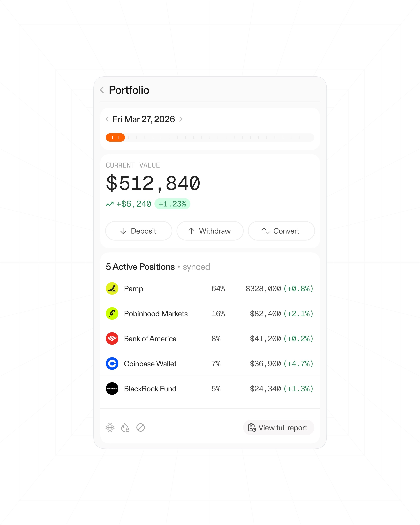
Task: Click the Portfolio page title
Action: pos(129,90)
